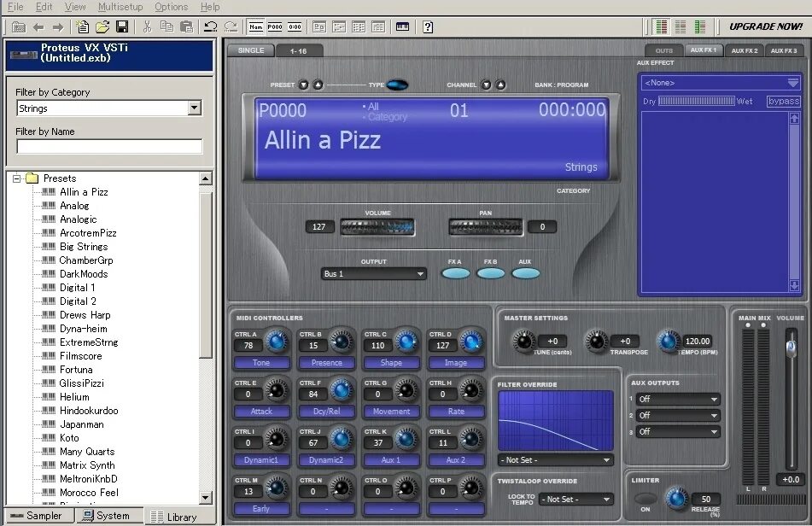Click the preset list scroll-down arrow
Image resolution: width=812 pixels, height=526 pixels.
click(x=206, y=498)
